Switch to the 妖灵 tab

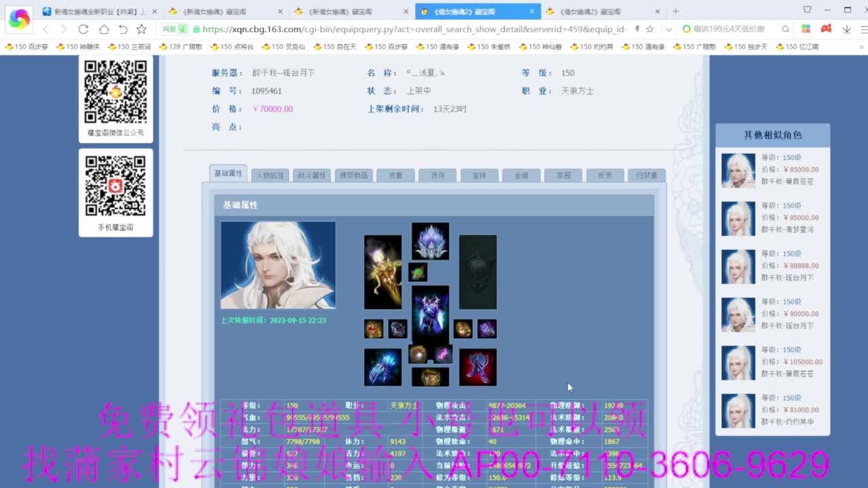(605, 175)
